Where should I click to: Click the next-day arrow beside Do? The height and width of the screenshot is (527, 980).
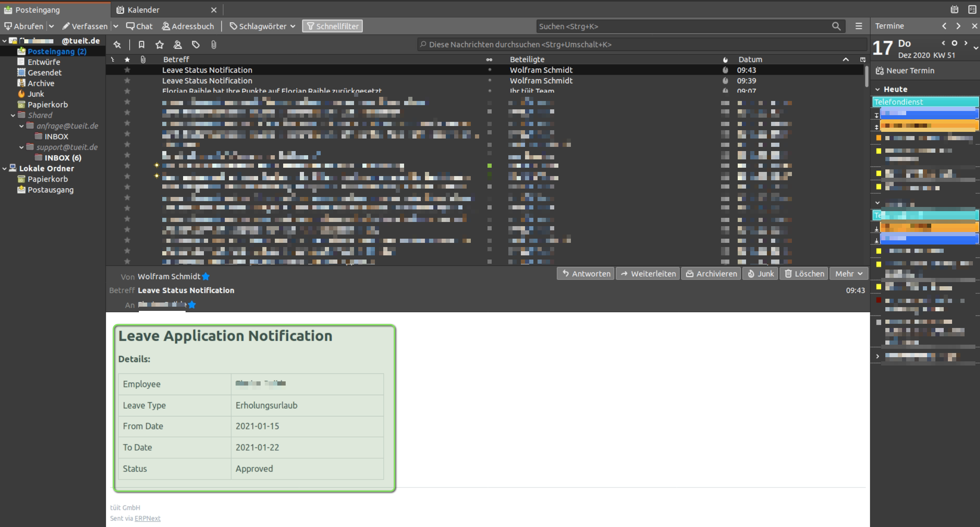[x=965, y=43]
